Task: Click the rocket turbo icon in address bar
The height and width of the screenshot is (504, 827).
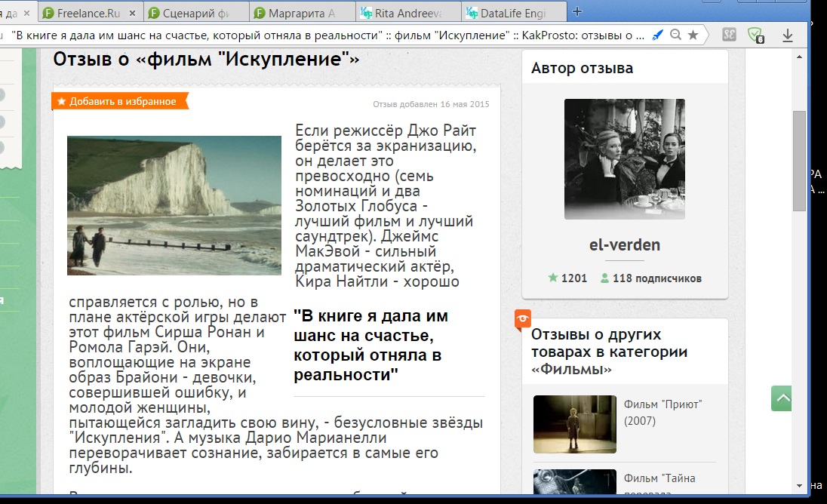Action: pos(658,35)
